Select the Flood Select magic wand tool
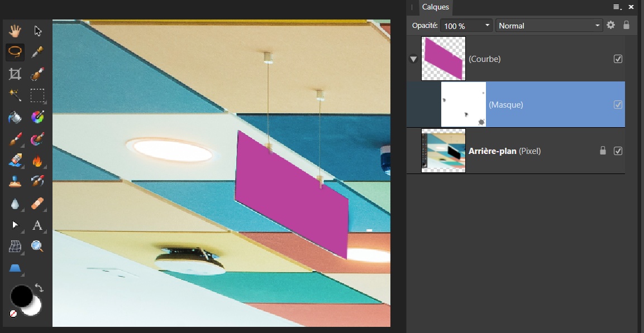Image resolution: width=644 pixels, height=333 pixels. pos(15,95)
